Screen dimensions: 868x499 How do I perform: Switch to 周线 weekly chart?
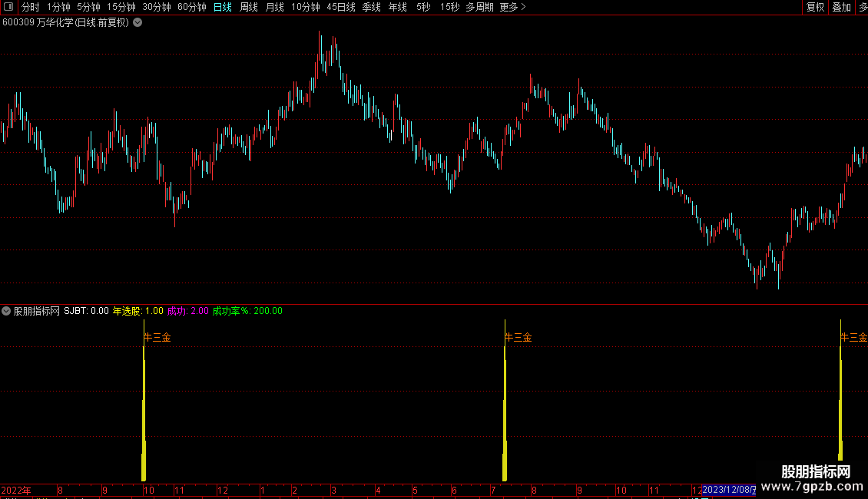[249, 7]
